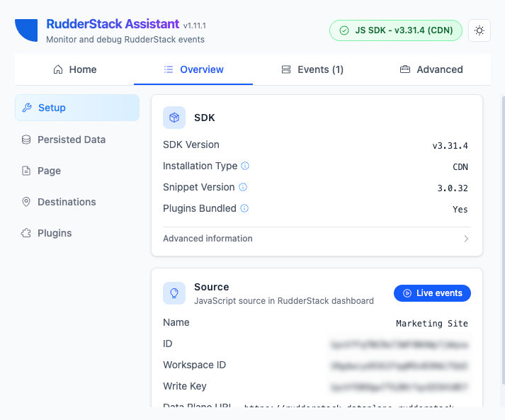Click the blurred source ID value
The image size is (505, 420).
tap(399, 345)
